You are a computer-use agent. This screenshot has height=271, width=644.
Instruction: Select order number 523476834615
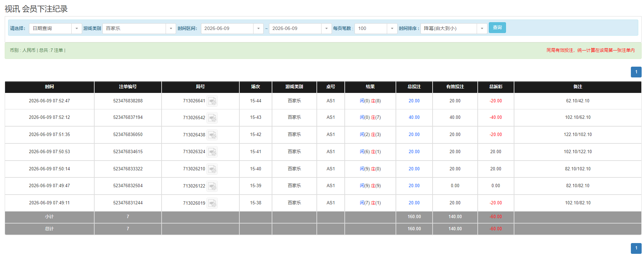pos(128,152)
